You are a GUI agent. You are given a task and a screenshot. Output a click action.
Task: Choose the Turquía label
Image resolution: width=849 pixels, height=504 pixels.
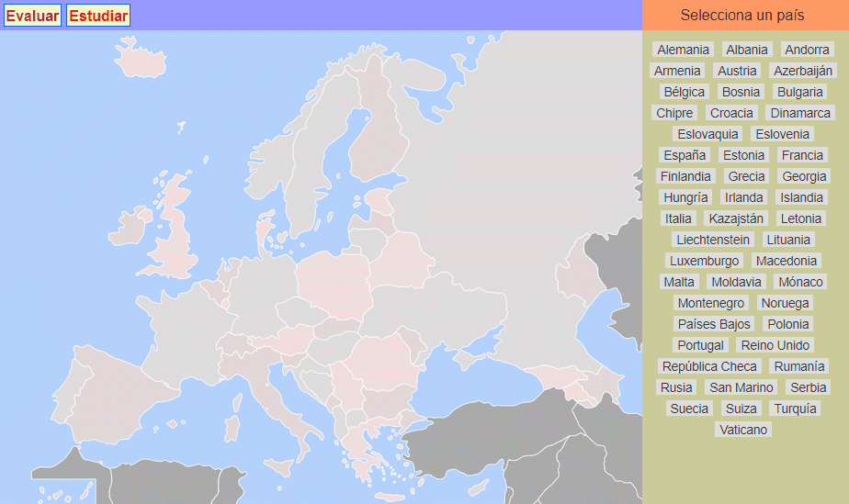pyautogui.click(x=795, y=408)
